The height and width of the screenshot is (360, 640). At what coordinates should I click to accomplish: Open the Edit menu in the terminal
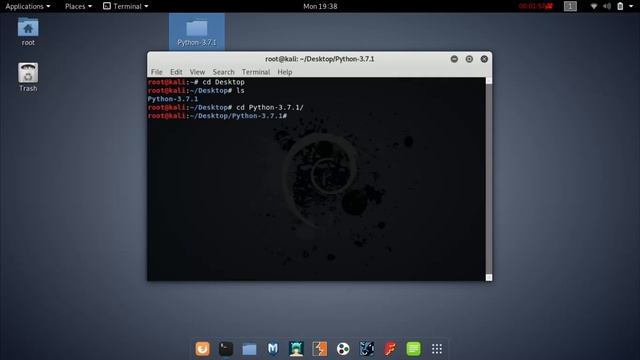(176, 72)
